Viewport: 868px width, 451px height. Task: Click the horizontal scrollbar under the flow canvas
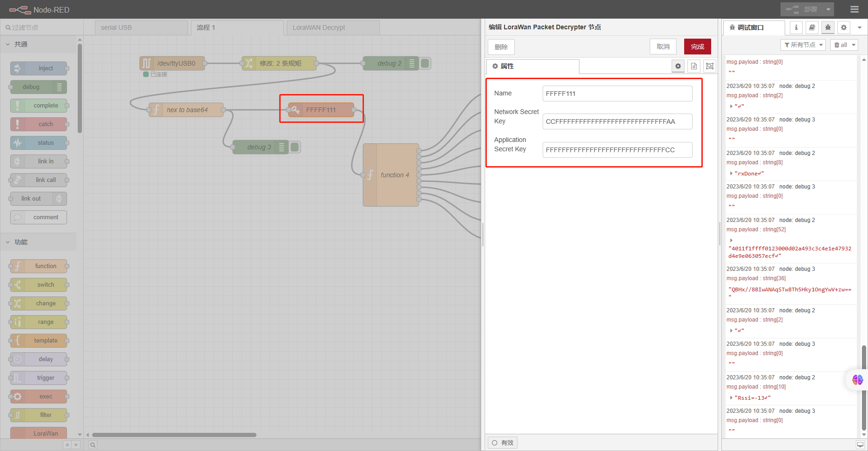[x=174, y=435]
